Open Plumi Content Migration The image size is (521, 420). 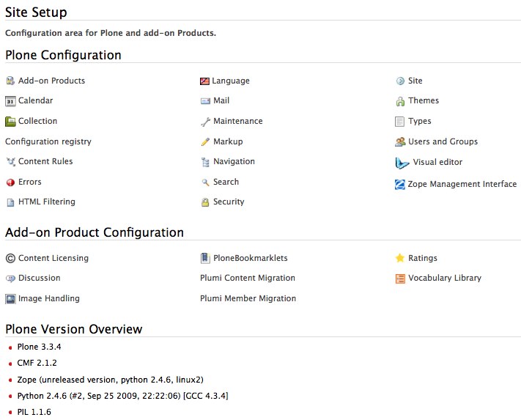(248, 278)
